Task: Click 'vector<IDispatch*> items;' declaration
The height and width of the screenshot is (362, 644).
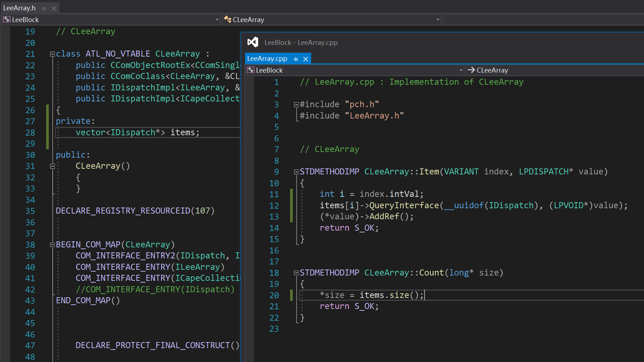Action: tap(138, 132)
